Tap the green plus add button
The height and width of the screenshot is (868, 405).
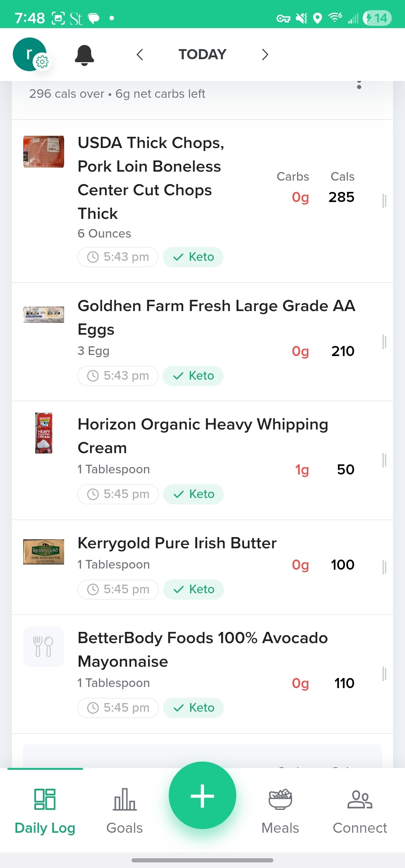click(202, 795)
